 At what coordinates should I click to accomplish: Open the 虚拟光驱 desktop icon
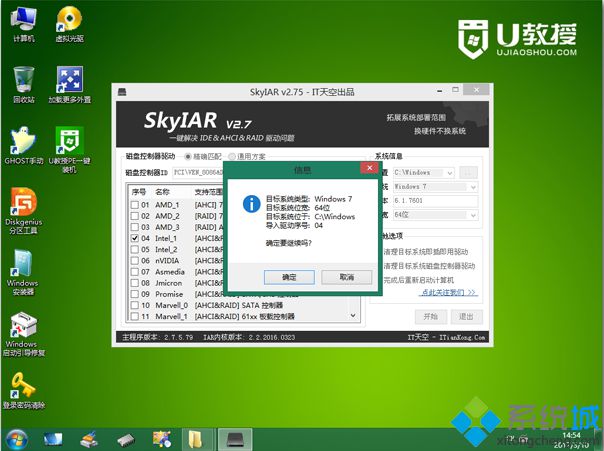tap(69, 24)
